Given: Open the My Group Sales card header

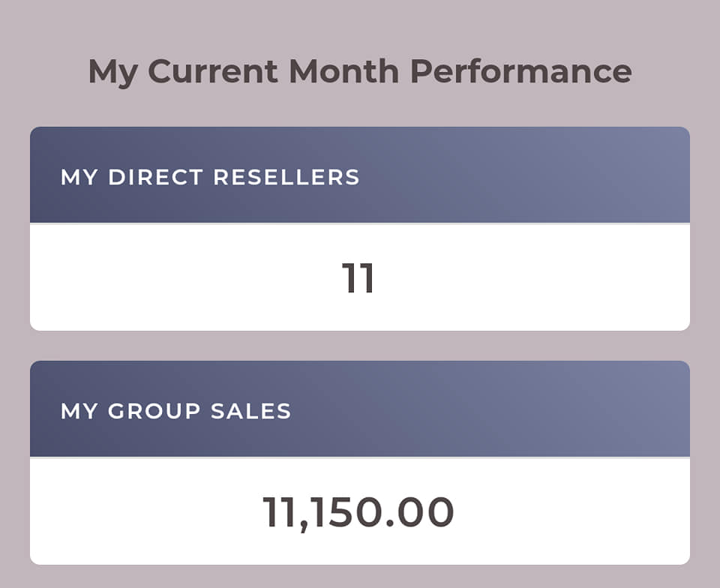Looking at the screenshot, I should click(x=360, y=409).
